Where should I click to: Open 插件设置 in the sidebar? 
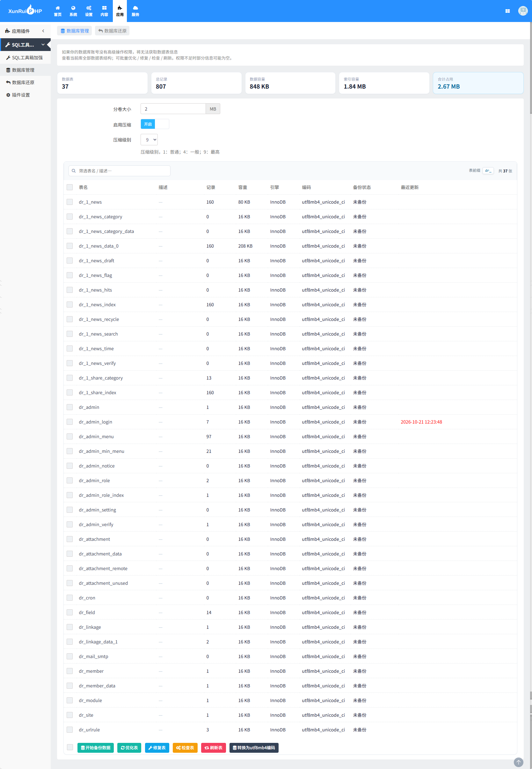[x=25, y=95]
